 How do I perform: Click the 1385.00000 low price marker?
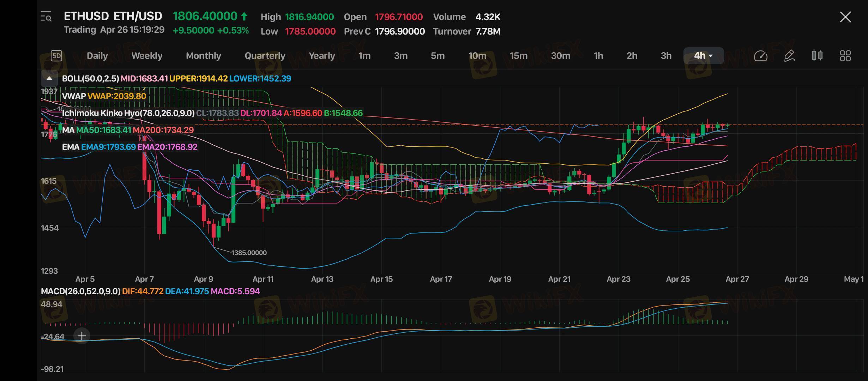[x=249, y=253]
